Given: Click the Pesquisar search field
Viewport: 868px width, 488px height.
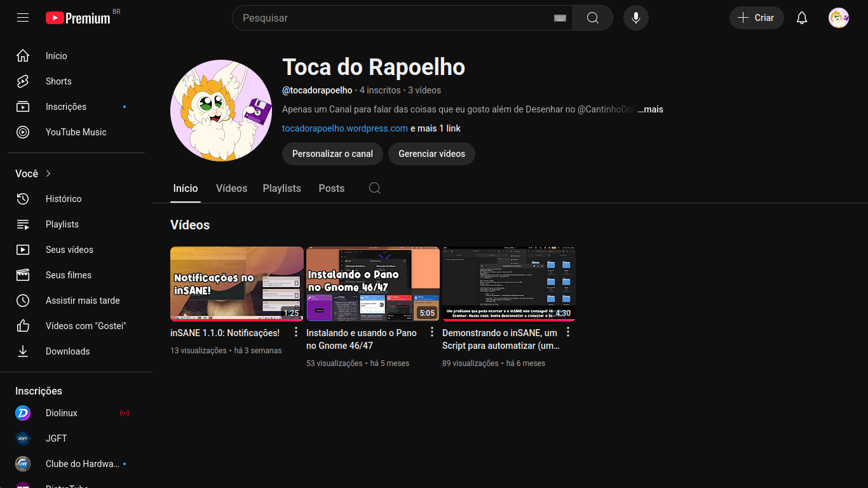Looking at the screenshot, I should pos(394,18).
